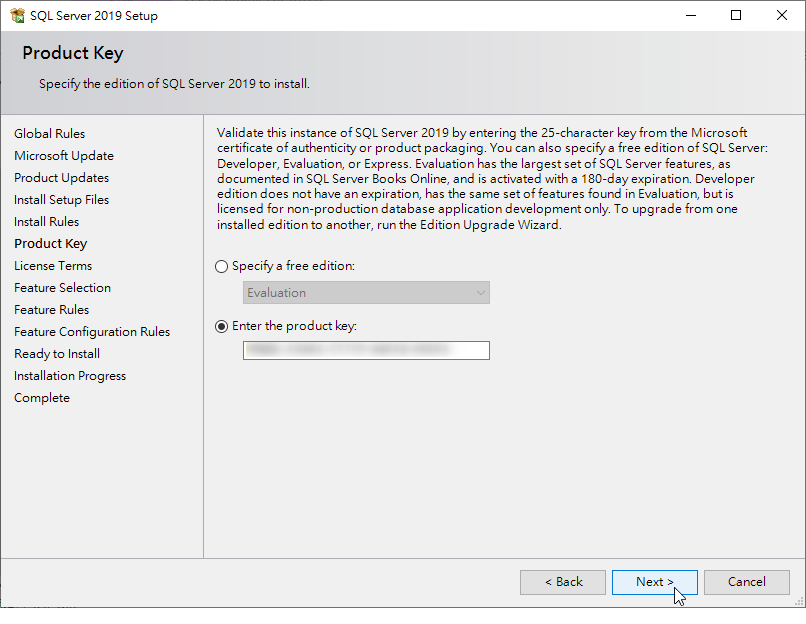Click the Specify the edition subtitle text
This screenshot has width=806, height=624.
coord(174,84)
